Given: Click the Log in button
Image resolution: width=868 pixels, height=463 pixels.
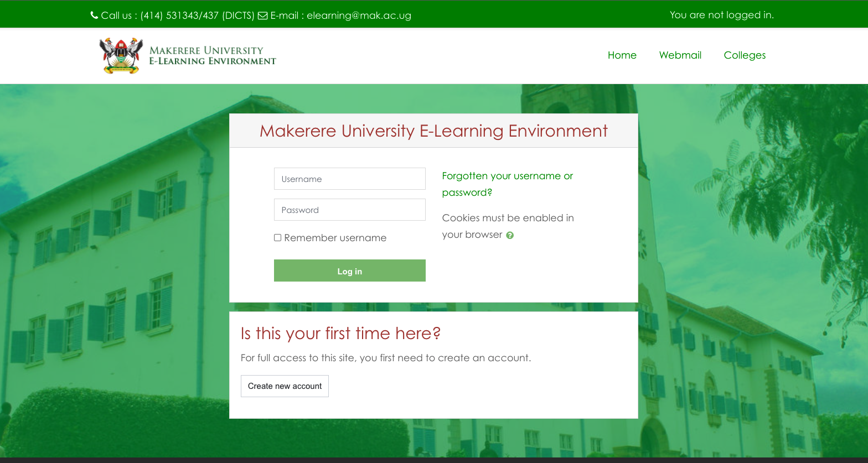Looking at the screenshot, I should 350,270.
